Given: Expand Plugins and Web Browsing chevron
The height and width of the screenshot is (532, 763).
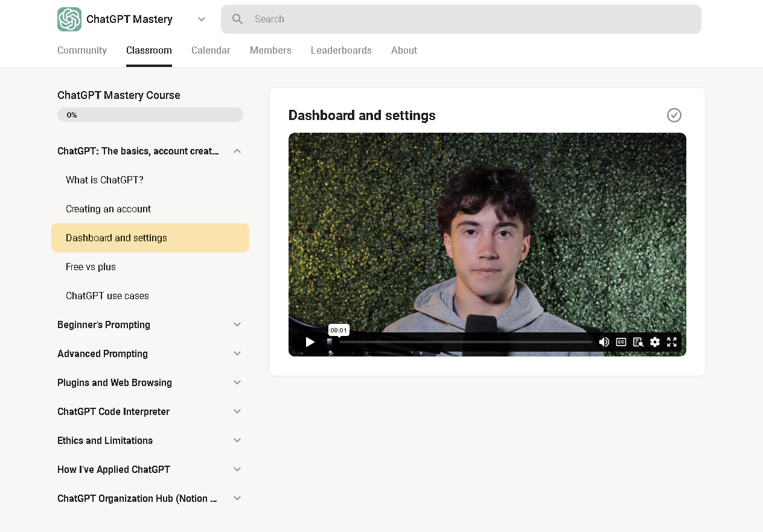Looking at the screenshot, I should point(237,382).
